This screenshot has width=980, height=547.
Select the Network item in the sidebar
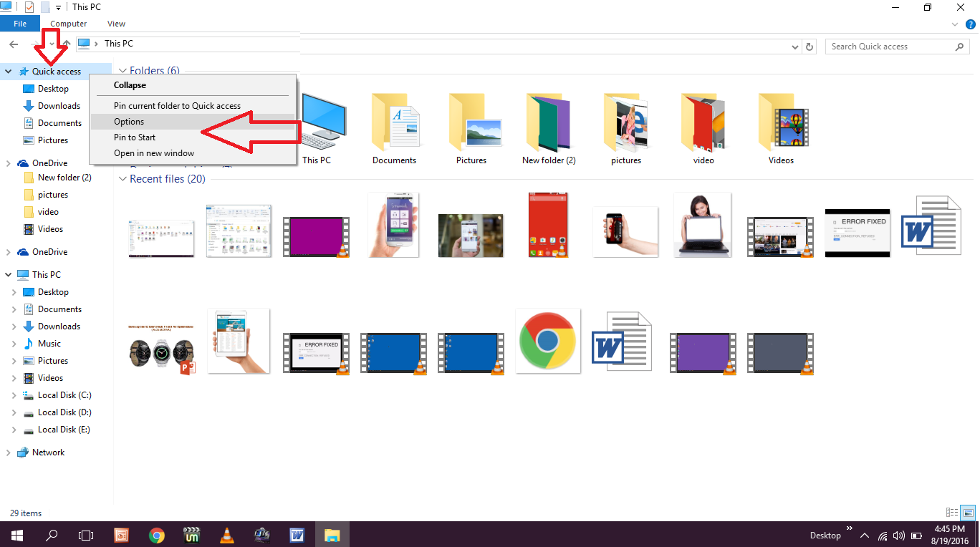[47, 452]
